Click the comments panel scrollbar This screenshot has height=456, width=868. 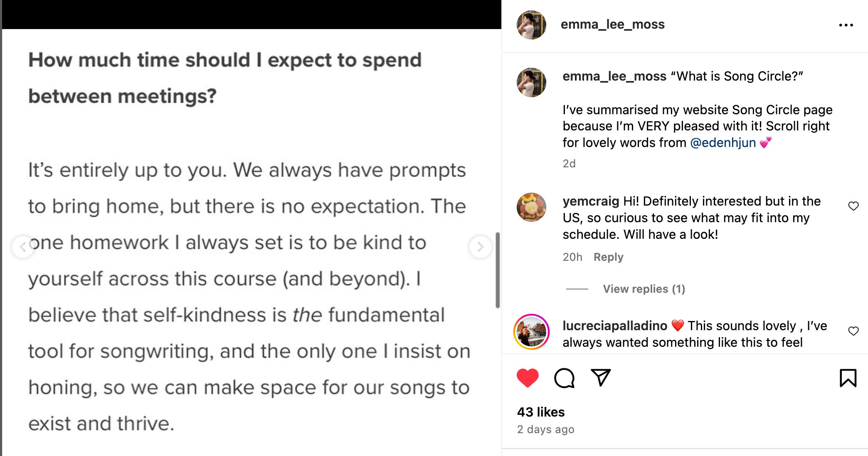coord(498,270)
